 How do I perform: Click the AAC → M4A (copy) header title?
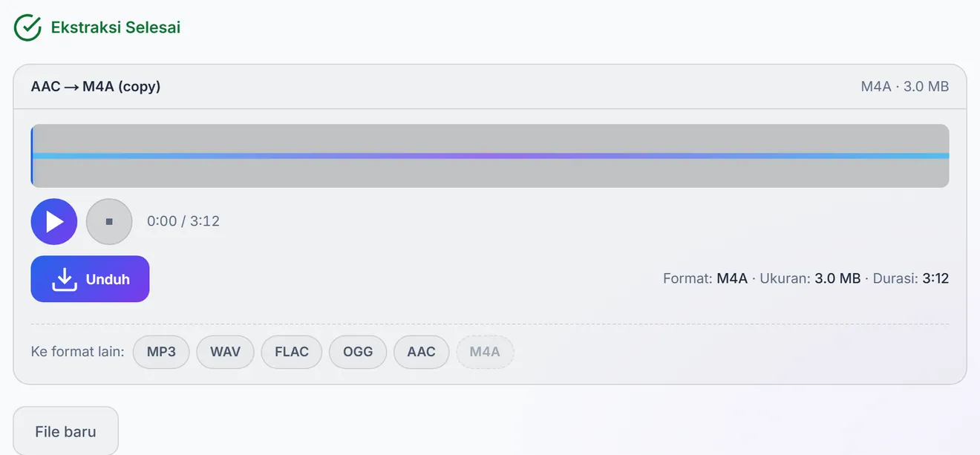tap(96, 87)
